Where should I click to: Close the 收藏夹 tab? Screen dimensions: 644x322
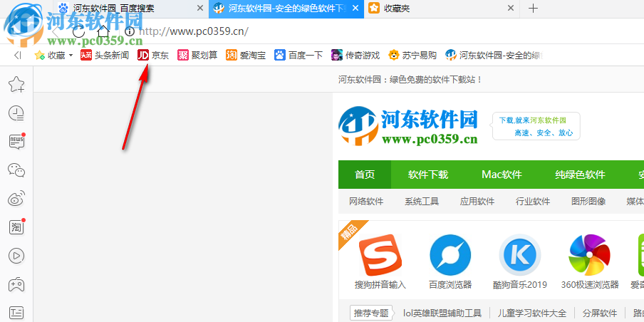511,9
